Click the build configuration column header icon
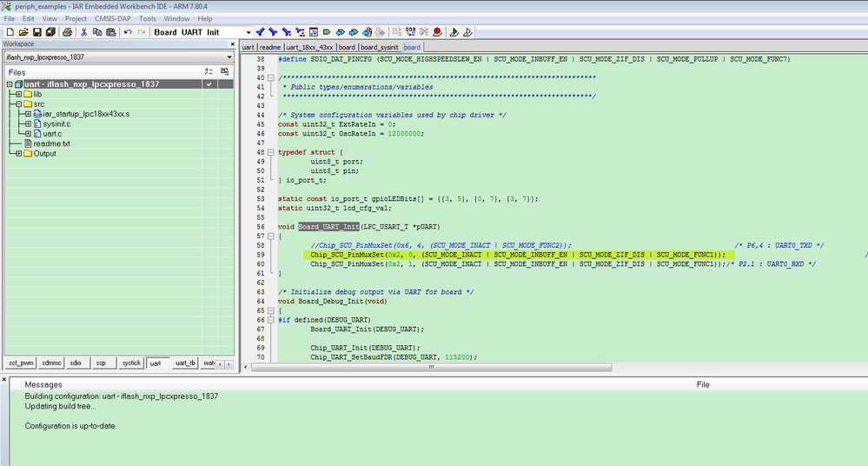Viewport: 868px width, 466px height. click(209, 71)
